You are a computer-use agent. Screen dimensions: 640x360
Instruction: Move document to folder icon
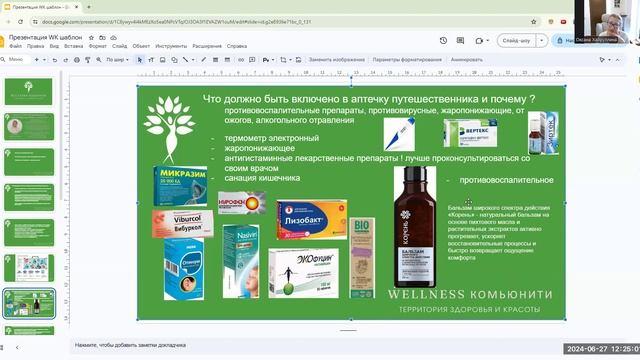coord(102,38)
